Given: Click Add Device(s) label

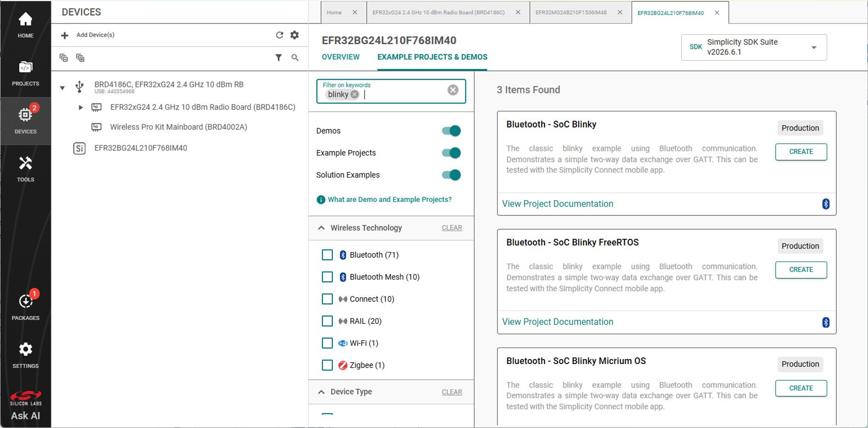Looking at the screenshot, I should (x=95, y=35).
